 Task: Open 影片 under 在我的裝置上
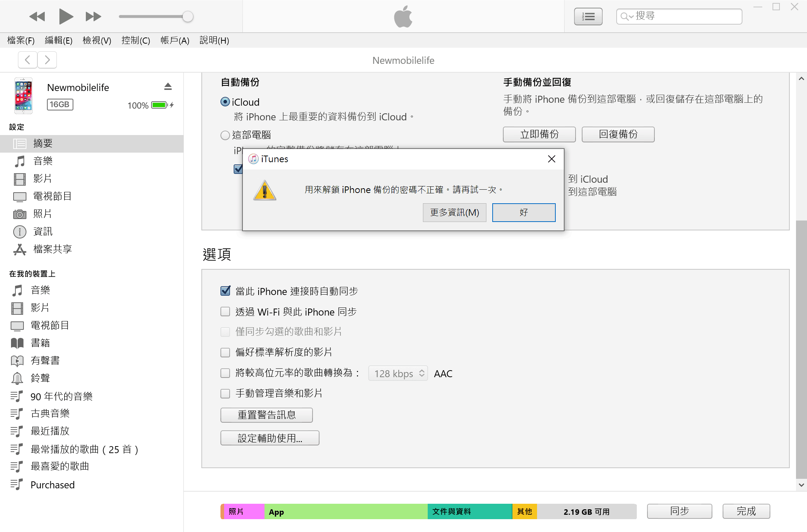coord(92,308)
